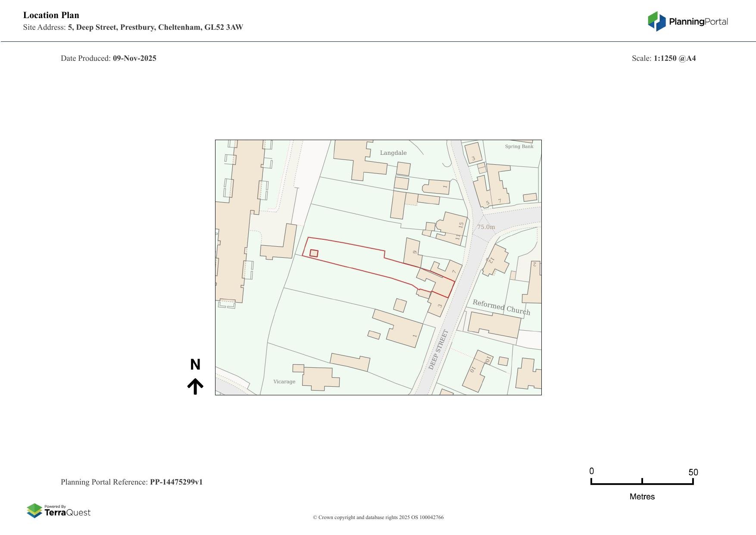Click the 75.0m spot height label
This screenshot has height=535, width=756.
click(x=486, y=227)
